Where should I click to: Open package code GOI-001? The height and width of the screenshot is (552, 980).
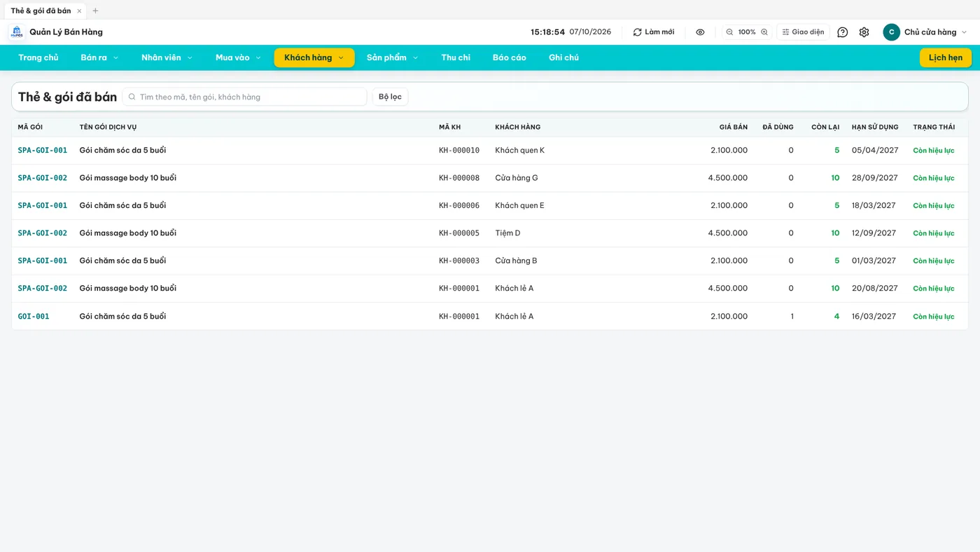click(34, 317)
